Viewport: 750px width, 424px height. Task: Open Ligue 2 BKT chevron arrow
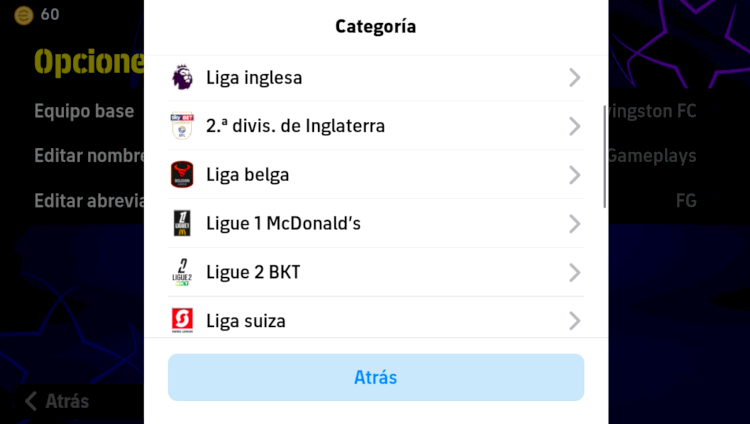click(574, 273)
